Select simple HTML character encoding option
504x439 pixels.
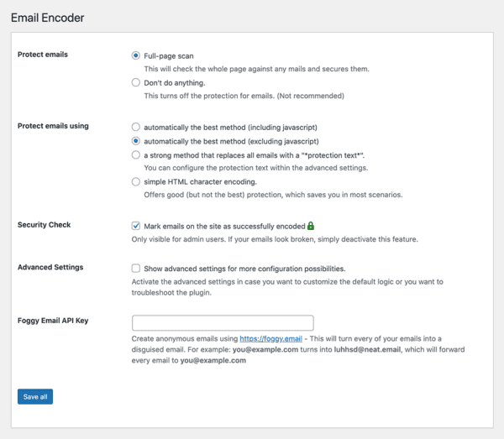click(136, 181)
